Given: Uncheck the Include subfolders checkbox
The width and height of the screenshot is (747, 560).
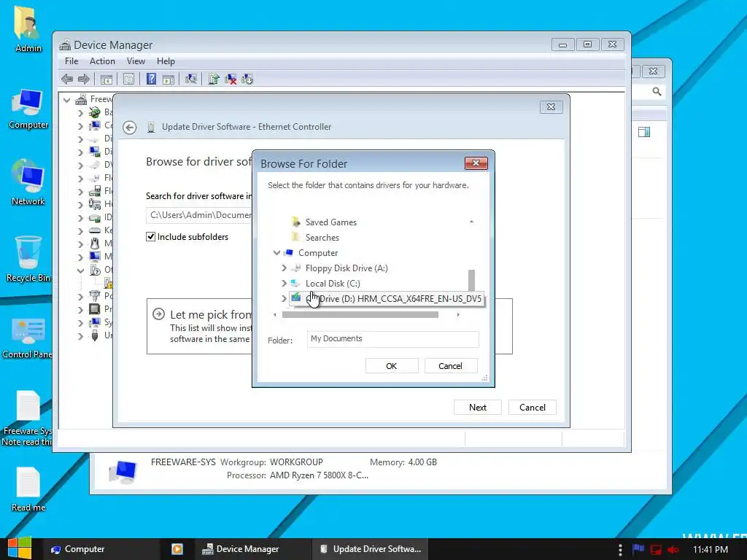Looking at the screenshot, I should tap(150, 237).
